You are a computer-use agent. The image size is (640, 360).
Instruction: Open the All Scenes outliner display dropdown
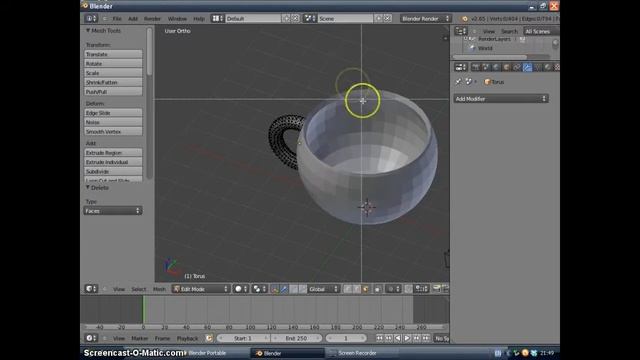tap(541, 31)
